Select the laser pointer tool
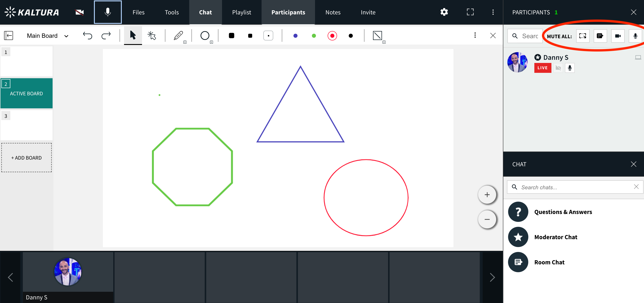Image resolution: width=644 pixels, height=303 pixels. click(152, 36)
